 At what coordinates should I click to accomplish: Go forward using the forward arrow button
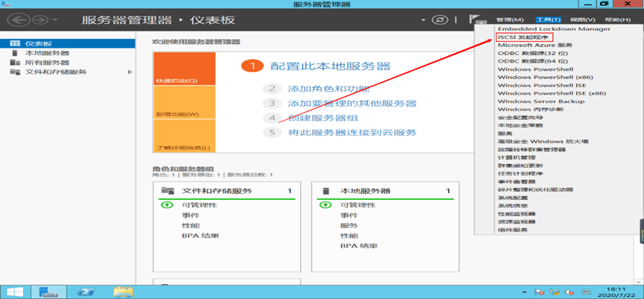41,19
